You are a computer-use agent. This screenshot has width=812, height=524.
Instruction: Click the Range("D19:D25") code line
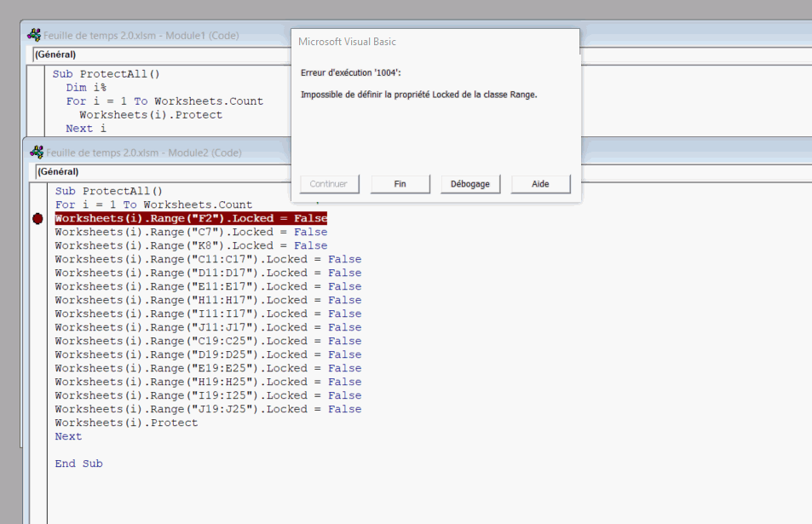[208, 354]
